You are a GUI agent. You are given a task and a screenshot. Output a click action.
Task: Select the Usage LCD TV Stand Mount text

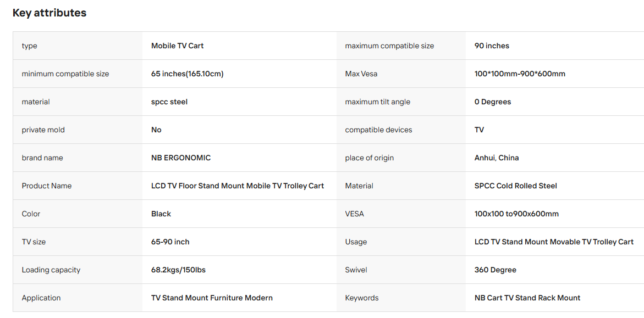pyautogui.click(x=554, y=242)
